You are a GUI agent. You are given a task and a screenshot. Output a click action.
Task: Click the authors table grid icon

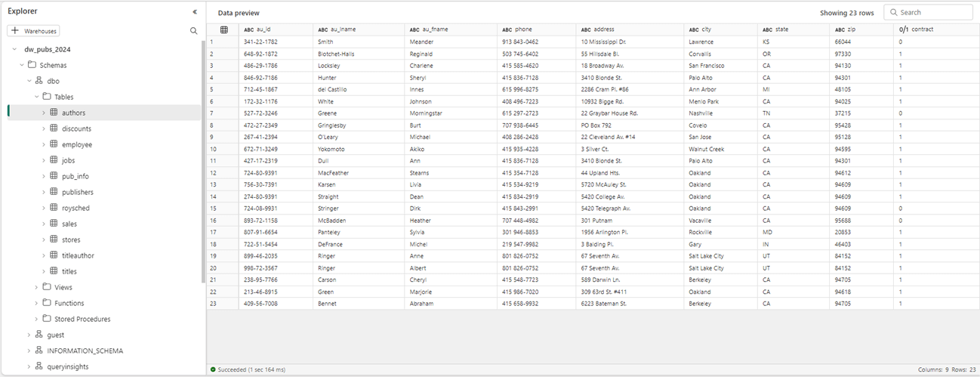[54, 113]
